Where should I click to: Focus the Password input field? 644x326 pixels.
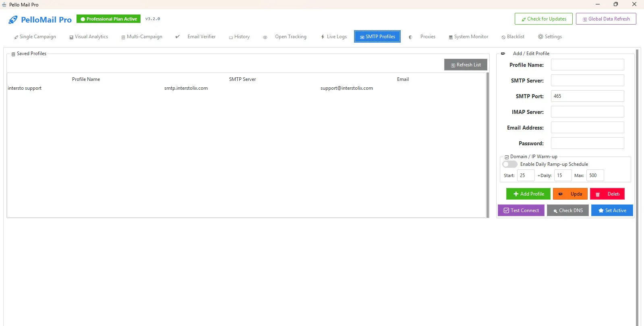587,143
